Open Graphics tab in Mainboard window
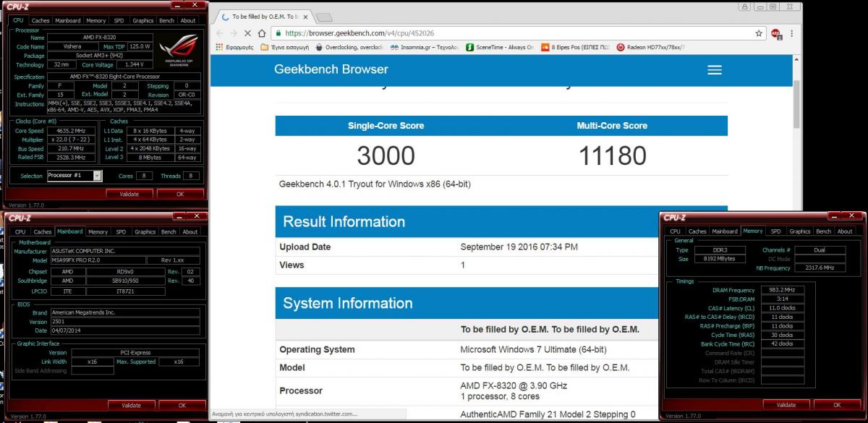The image size is (868, 423). click(x=145, y=232)
